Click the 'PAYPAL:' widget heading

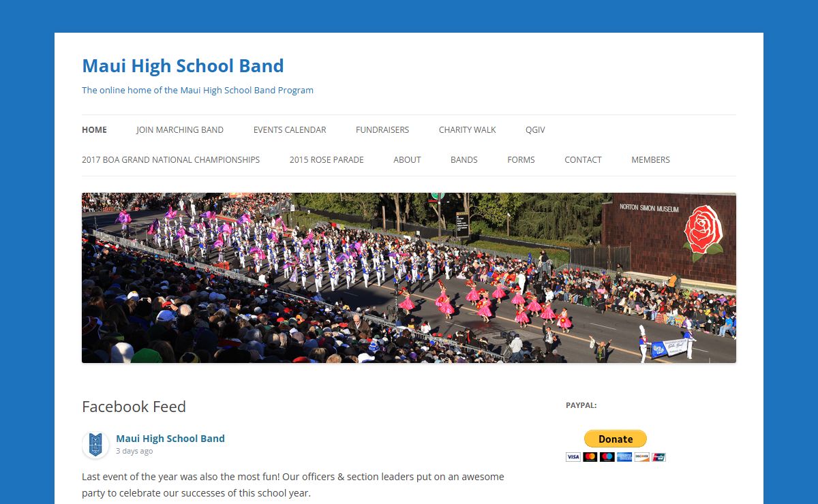coord(581,405)
